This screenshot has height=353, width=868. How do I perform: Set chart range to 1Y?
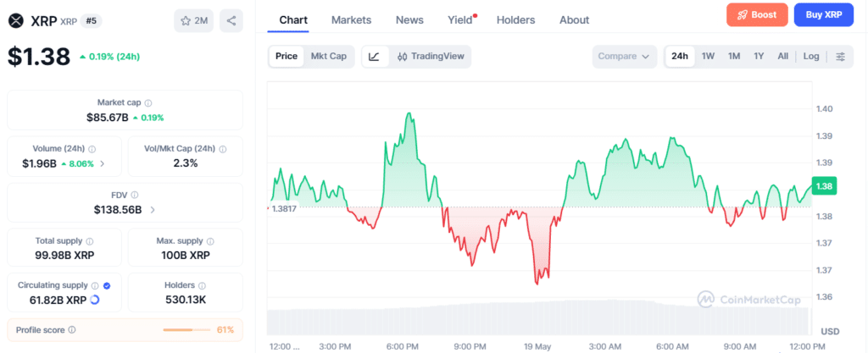coord(759,57)
